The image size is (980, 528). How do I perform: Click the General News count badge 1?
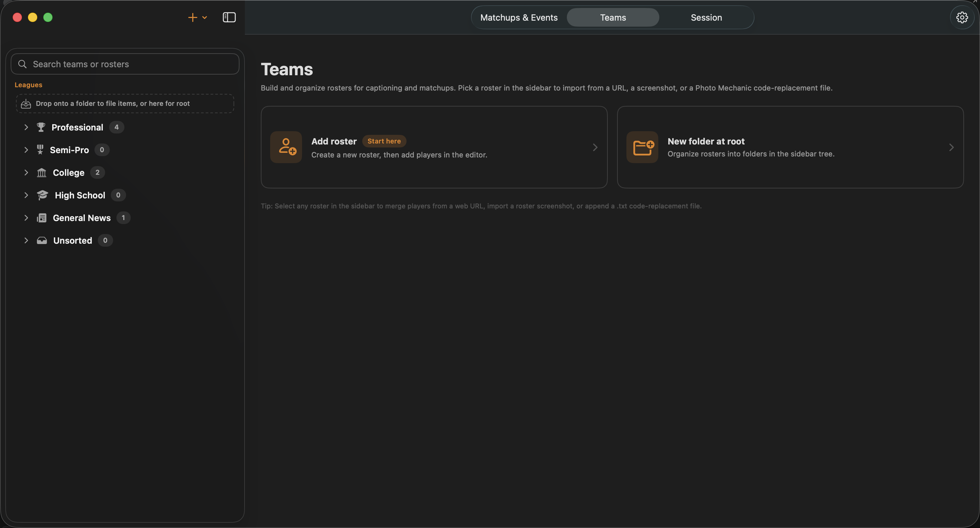click(123, 218)
